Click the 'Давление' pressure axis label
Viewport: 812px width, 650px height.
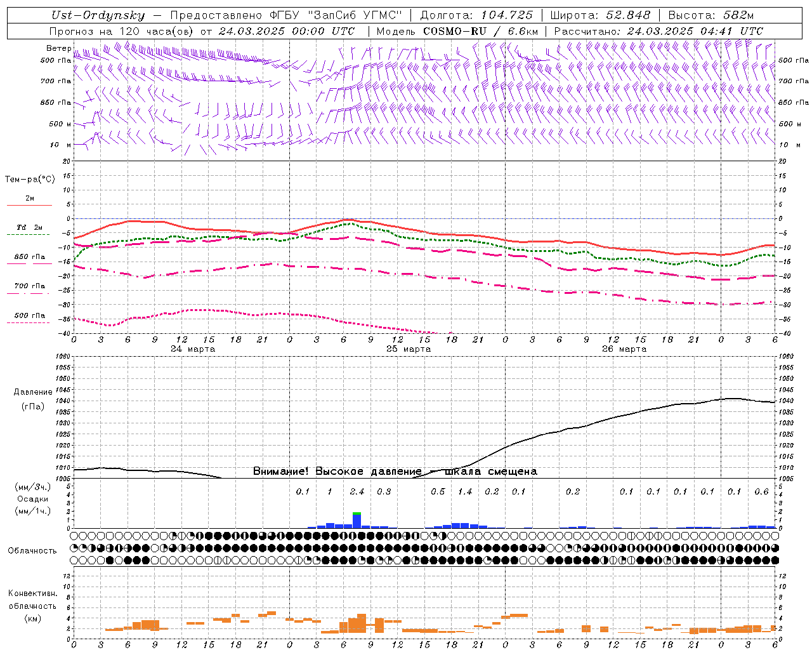(x=33, y=392)
